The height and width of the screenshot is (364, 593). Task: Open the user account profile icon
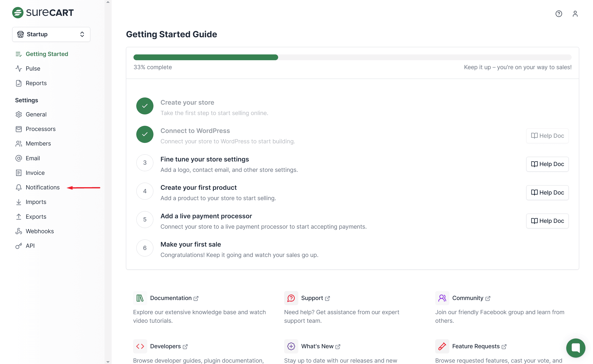pyautogui.click(x=575, y=14)
